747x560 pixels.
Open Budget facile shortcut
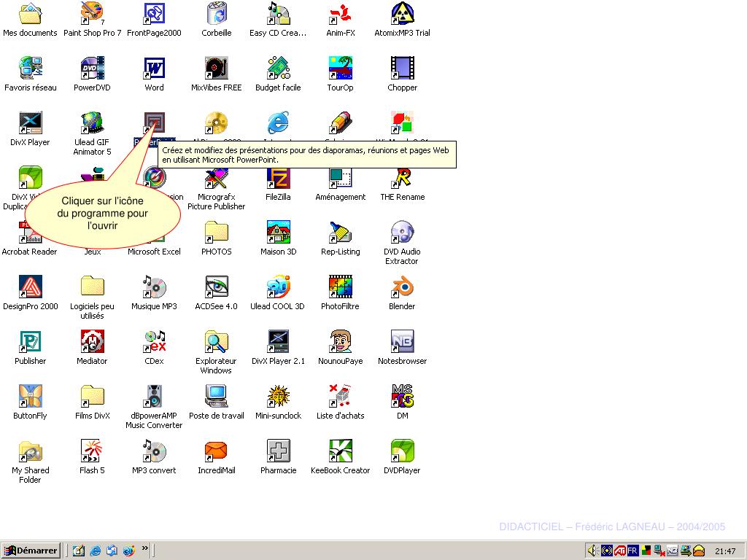pyautogui.click(x=278, y=68)
